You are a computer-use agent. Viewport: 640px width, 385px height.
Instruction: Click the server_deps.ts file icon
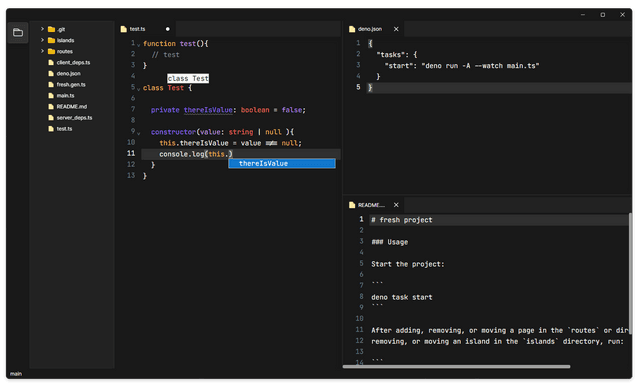coord(51,118)
